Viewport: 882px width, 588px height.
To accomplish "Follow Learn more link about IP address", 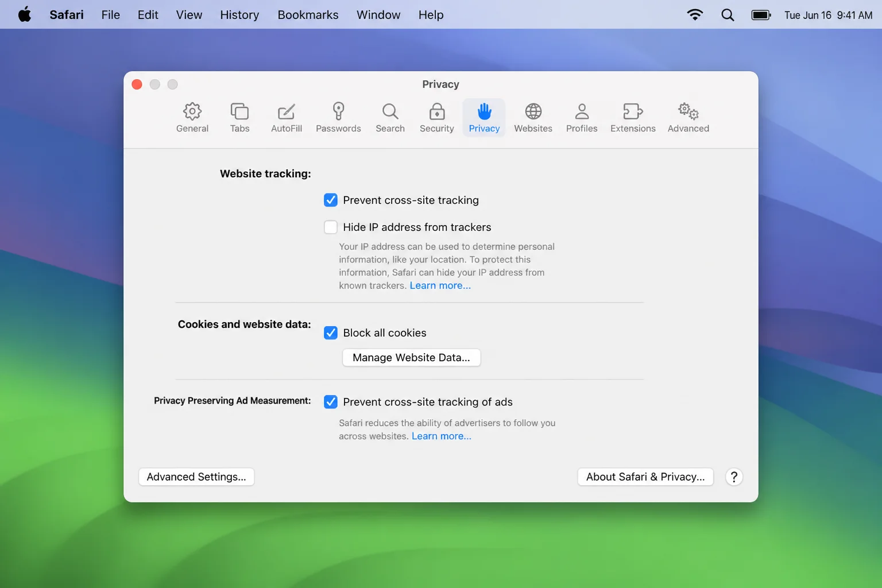I will [440, 285].
